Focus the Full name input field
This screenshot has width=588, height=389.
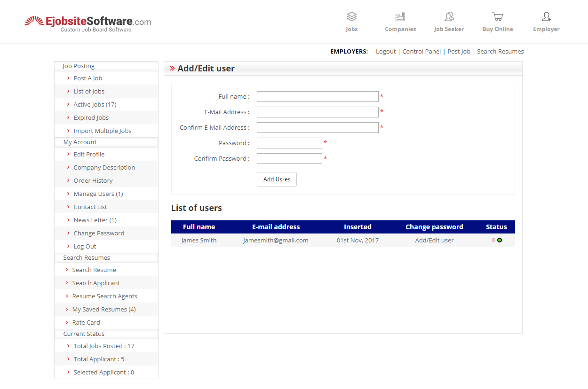click(x=318, y=97)
